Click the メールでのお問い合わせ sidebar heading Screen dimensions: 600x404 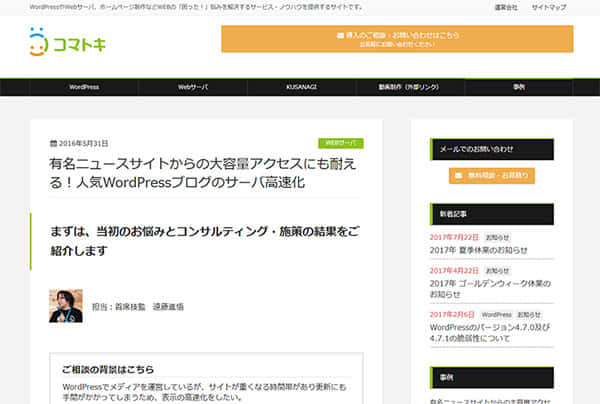492,149
